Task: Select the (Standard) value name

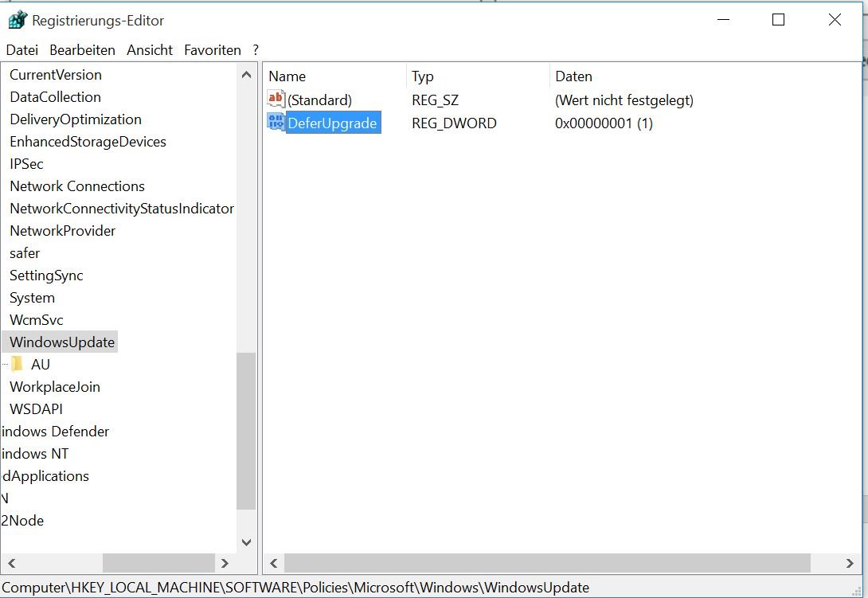Action: pos(319,100)
